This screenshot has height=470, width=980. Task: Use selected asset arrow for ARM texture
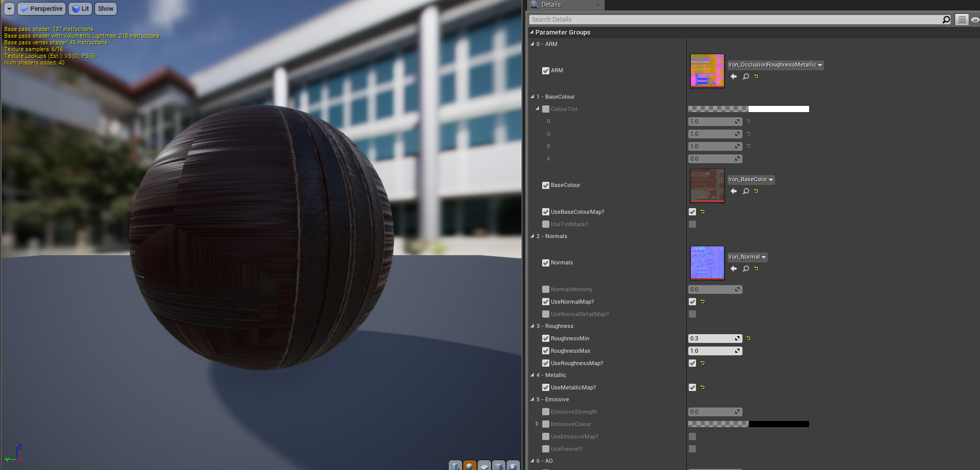click(734, 76)
